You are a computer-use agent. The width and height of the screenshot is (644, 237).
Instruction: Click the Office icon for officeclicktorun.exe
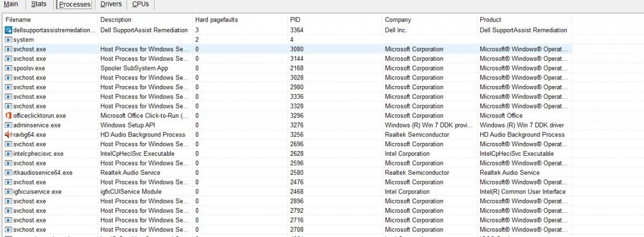(8, 116)
